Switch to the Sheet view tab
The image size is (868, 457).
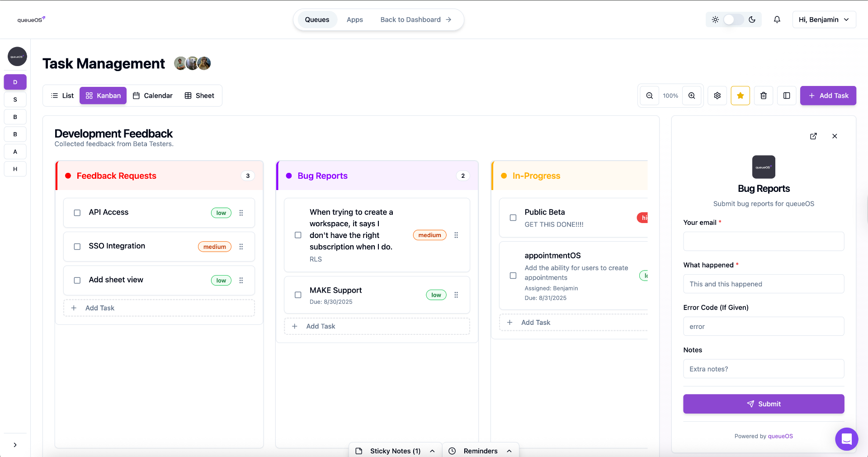(x=199, y=95)
